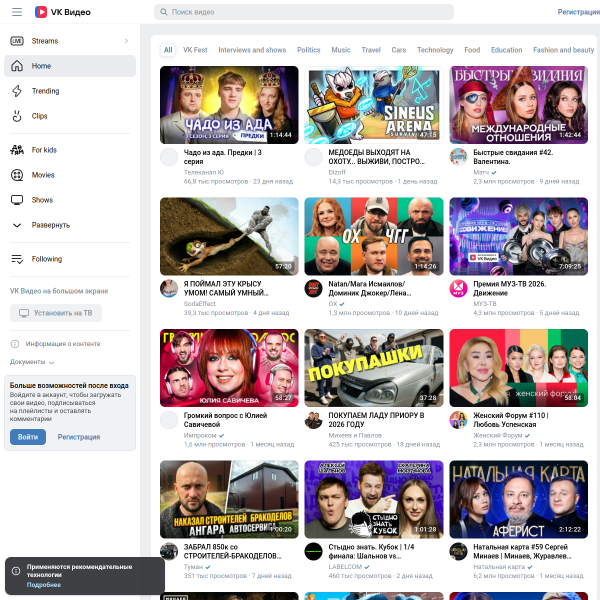Open the ОХ ЧГГ video thumbnail
The height and width of the screenshot is (600, 600).
click(x=374, y=236)
